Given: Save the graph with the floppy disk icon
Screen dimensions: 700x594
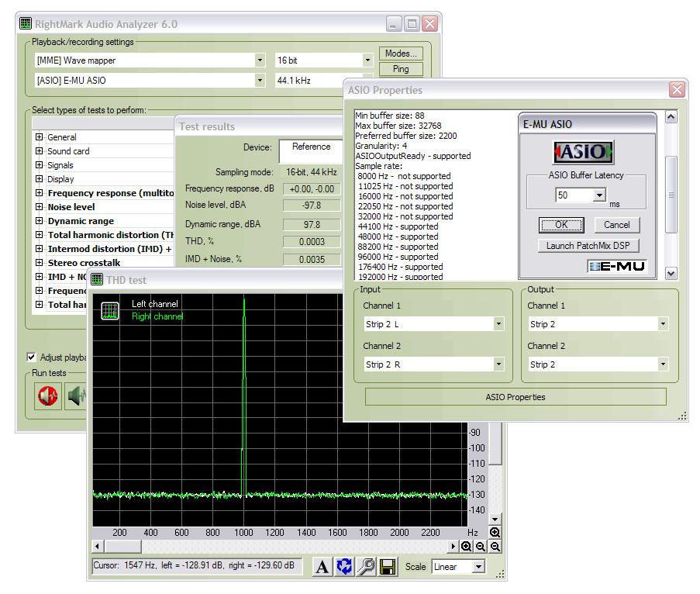Looking at the screenshot, I should click(x=388, y=567).
